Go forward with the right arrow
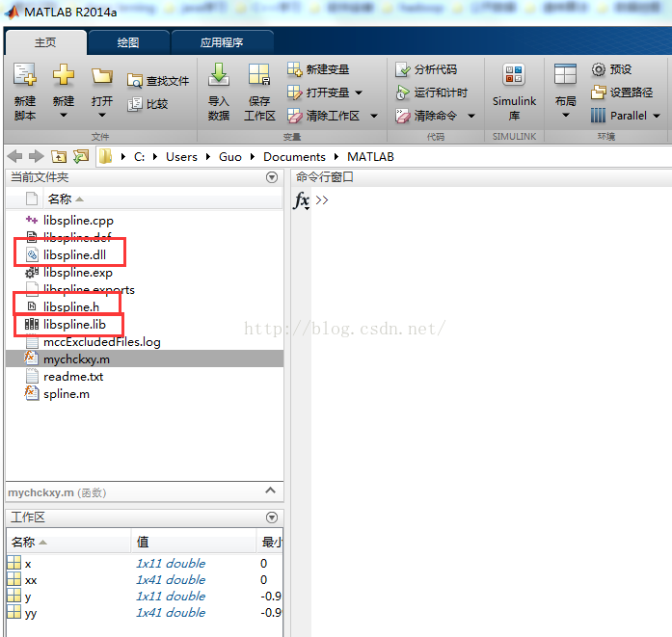The image size is (672, 637). point(37,156)
